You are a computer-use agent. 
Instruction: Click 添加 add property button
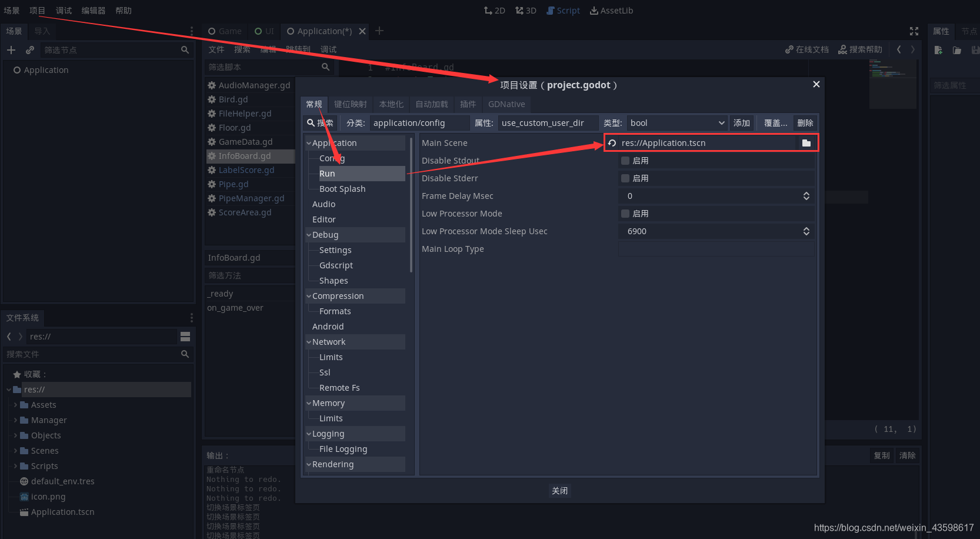coord(741,123)
